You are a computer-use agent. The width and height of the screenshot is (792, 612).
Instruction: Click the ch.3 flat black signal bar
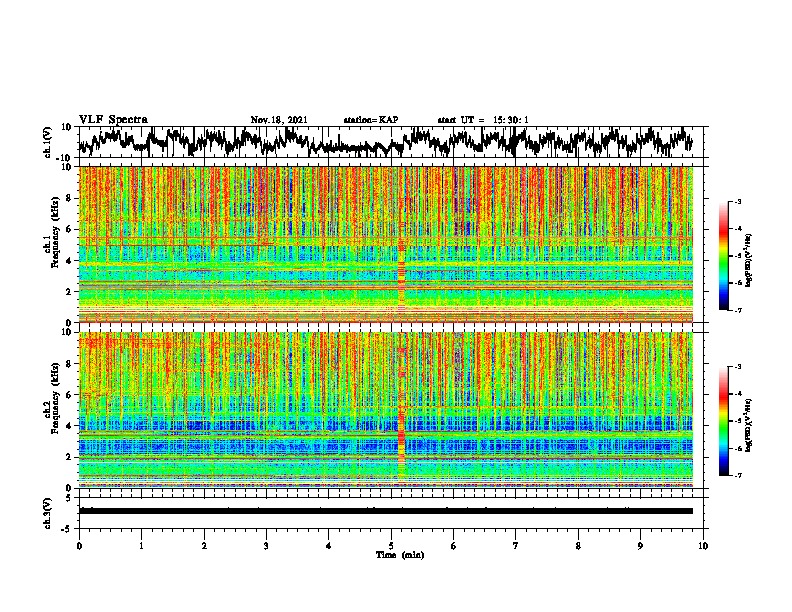[385, 511]
